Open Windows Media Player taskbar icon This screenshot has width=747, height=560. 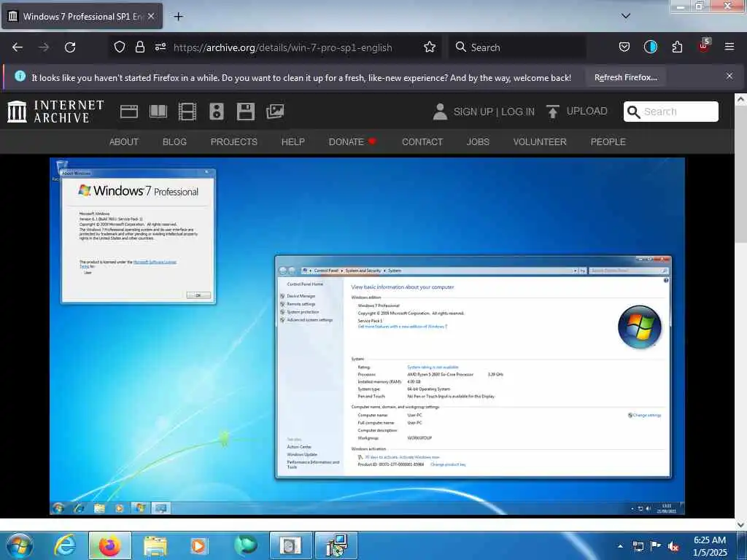198,546
